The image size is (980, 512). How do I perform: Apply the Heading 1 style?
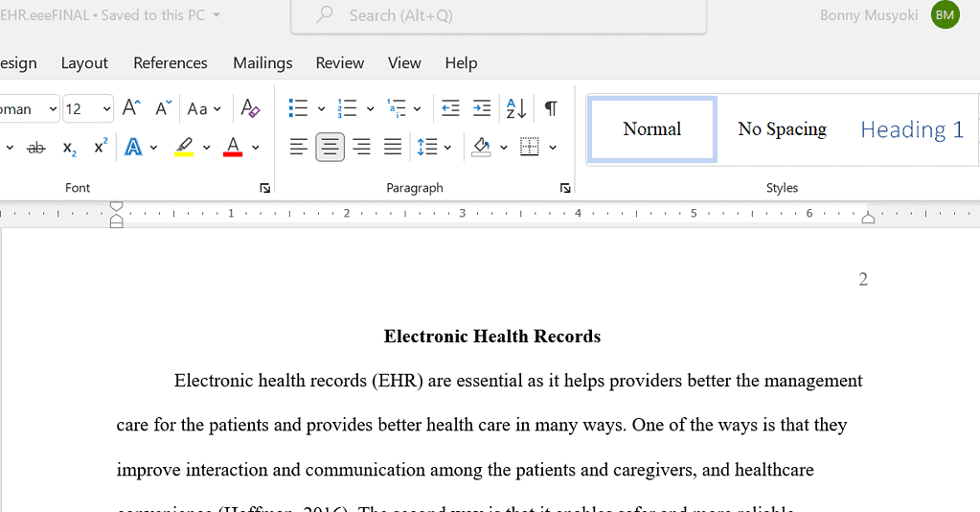911,129
